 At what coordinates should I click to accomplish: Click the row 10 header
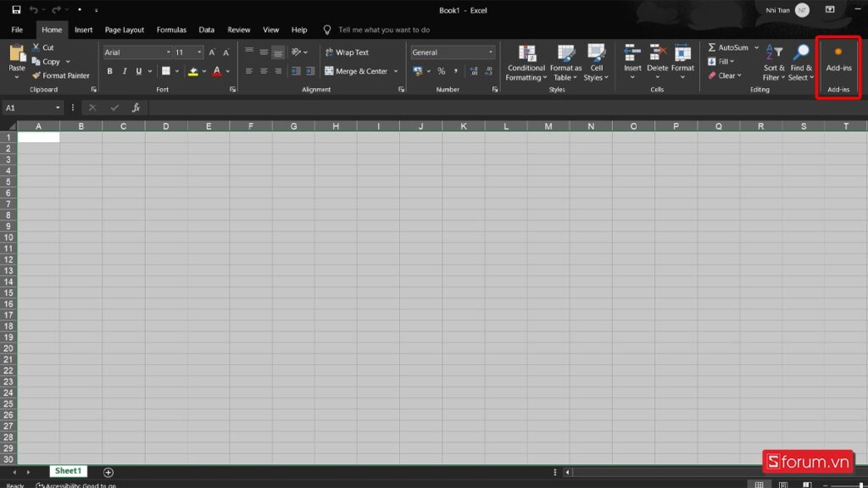coord(8,237)
